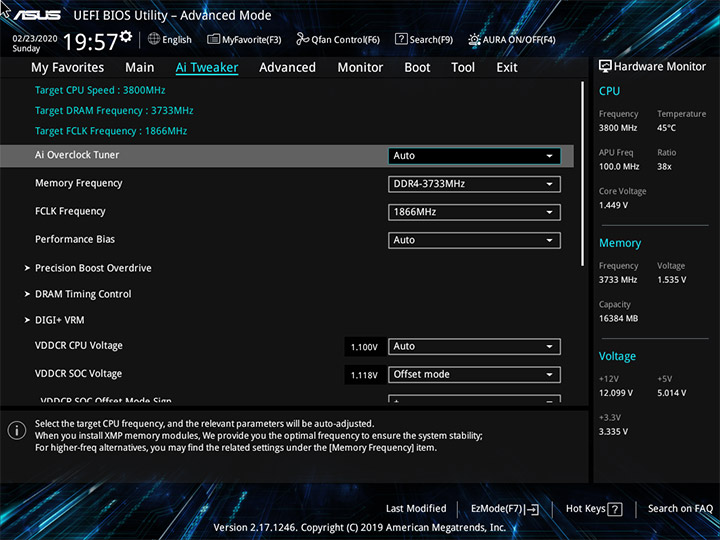Open the VDDCR CPU Voltage Auto dropdown
This screenshot has height=540, width=720.
click(x=474, y=346)
